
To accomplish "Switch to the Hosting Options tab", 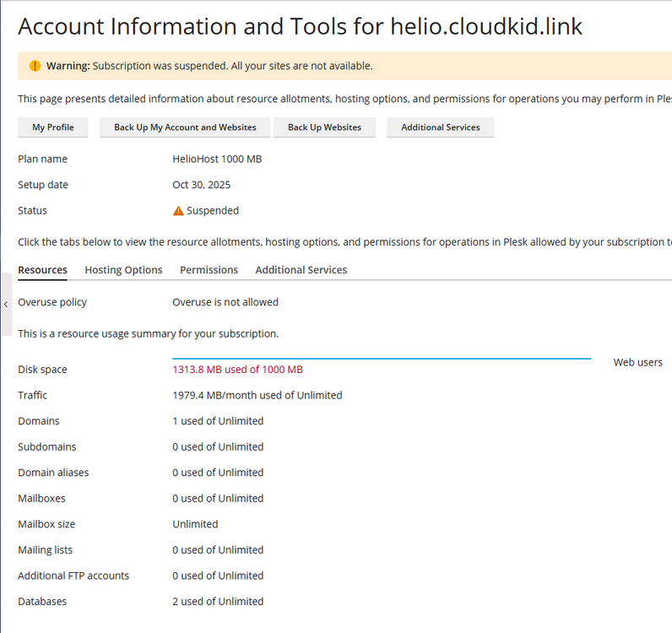I will click(x=123, y=270).
